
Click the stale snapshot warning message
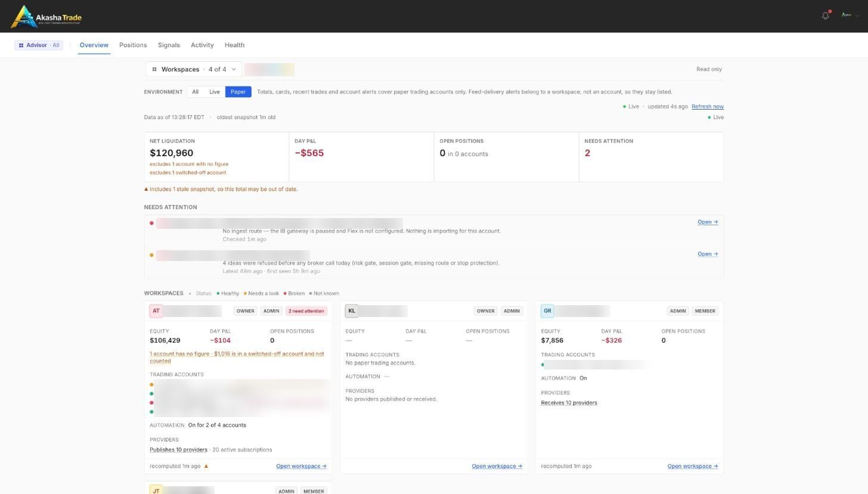(x=221, y=189)
